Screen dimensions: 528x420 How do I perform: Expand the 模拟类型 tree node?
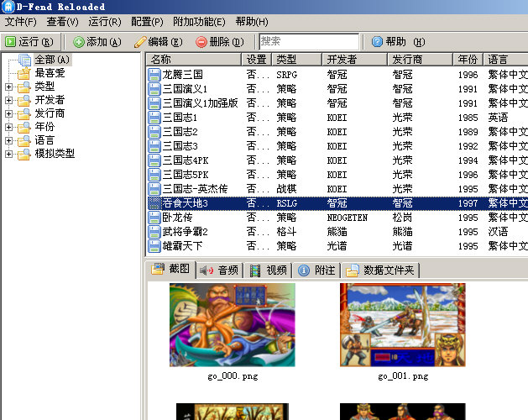[8, 154]
